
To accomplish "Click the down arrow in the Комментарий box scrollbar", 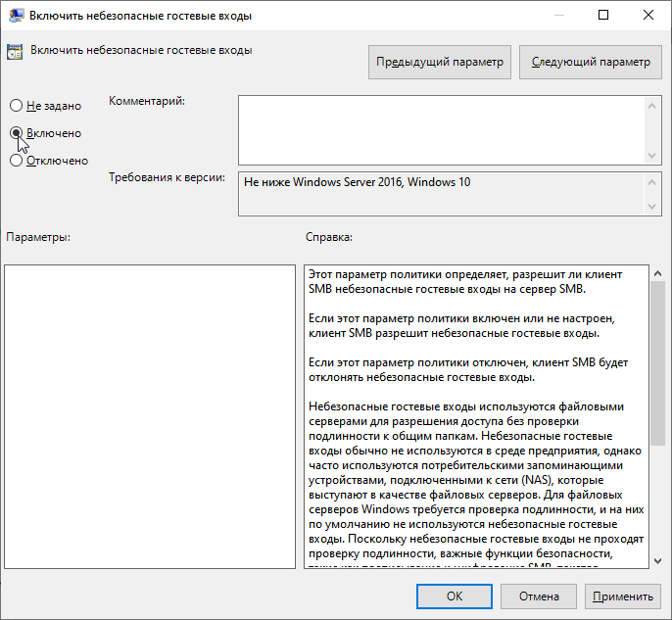I will (652, 156).
